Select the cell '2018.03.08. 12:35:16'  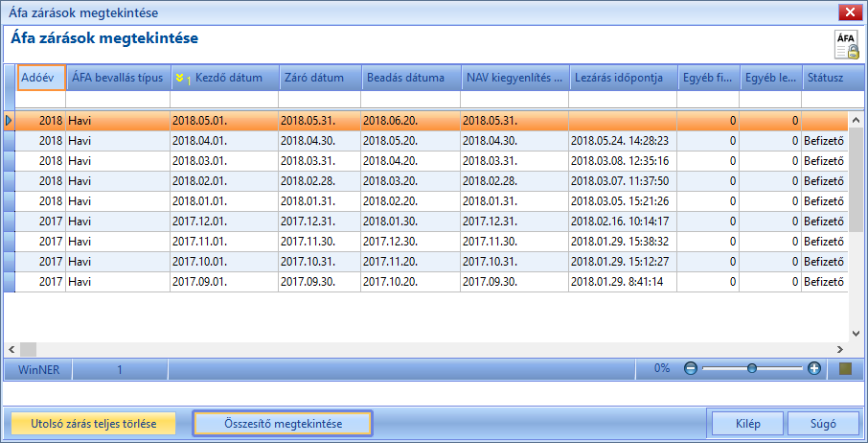pyautogui.click(x=623, y=161)
